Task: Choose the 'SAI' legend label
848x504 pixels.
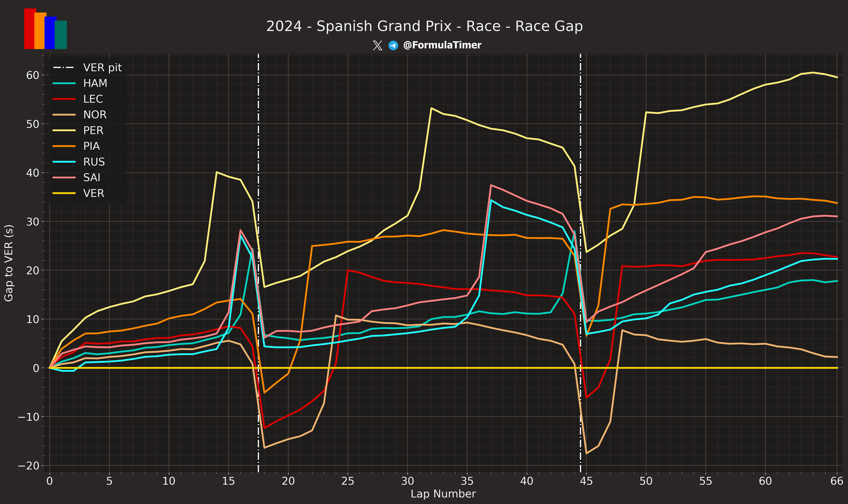Action: (92, 178)
